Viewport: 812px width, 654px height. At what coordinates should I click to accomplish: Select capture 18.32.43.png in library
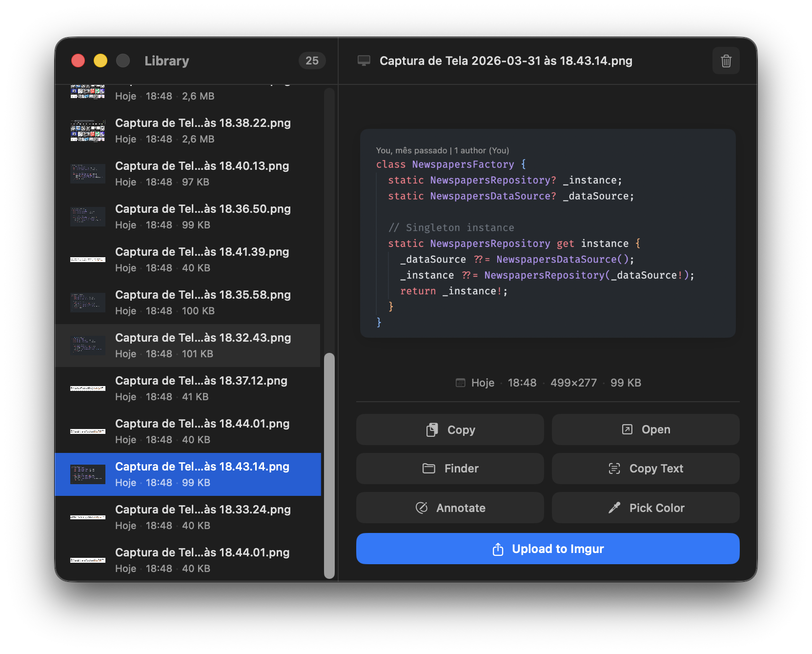[188, 346]
